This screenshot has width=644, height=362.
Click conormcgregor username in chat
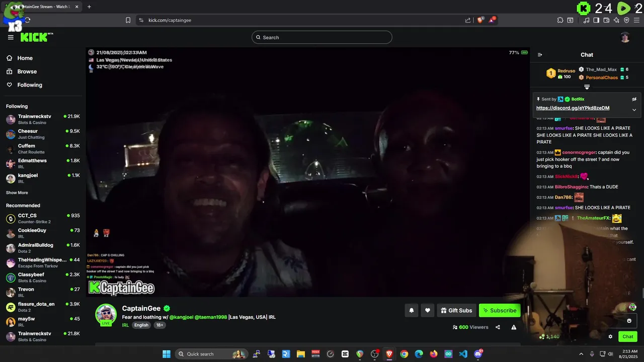click(x=579, y=152)
